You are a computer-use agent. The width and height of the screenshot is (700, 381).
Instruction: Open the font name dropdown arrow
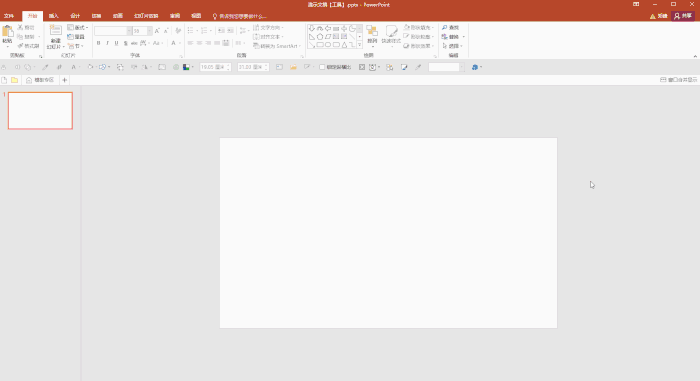(x=129, y=31)
